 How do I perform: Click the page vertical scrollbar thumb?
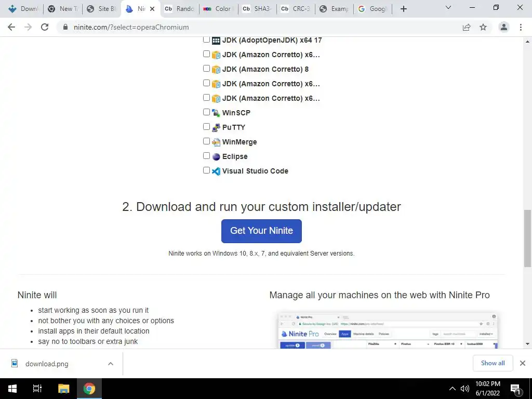[527, 238]
